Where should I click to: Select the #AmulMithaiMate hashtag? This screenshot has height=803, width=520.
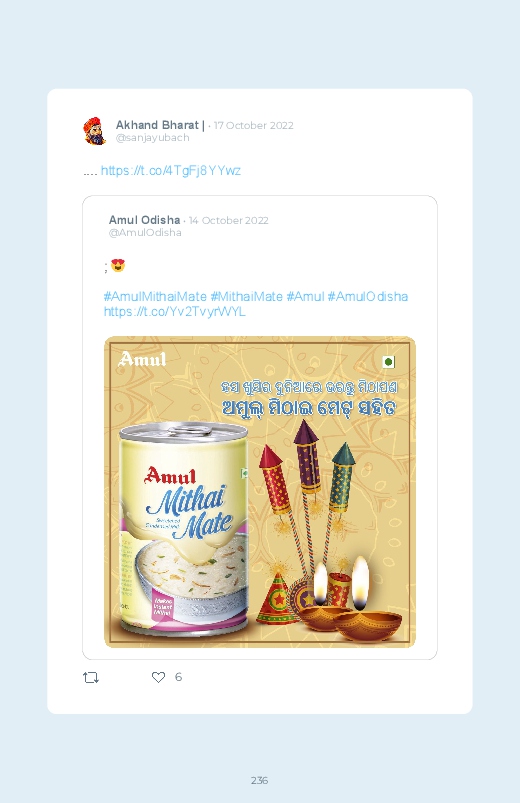pos(155,297)
